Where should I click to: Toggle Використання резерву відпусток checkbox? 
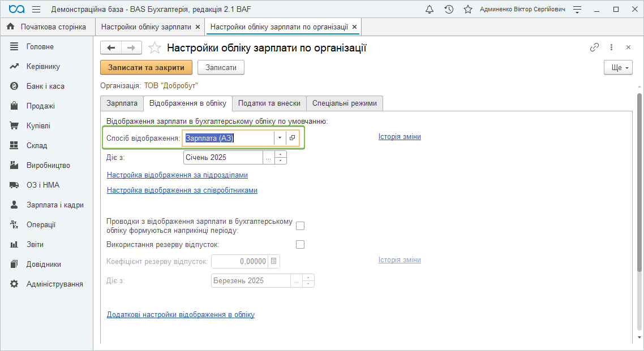pos(300,245)
